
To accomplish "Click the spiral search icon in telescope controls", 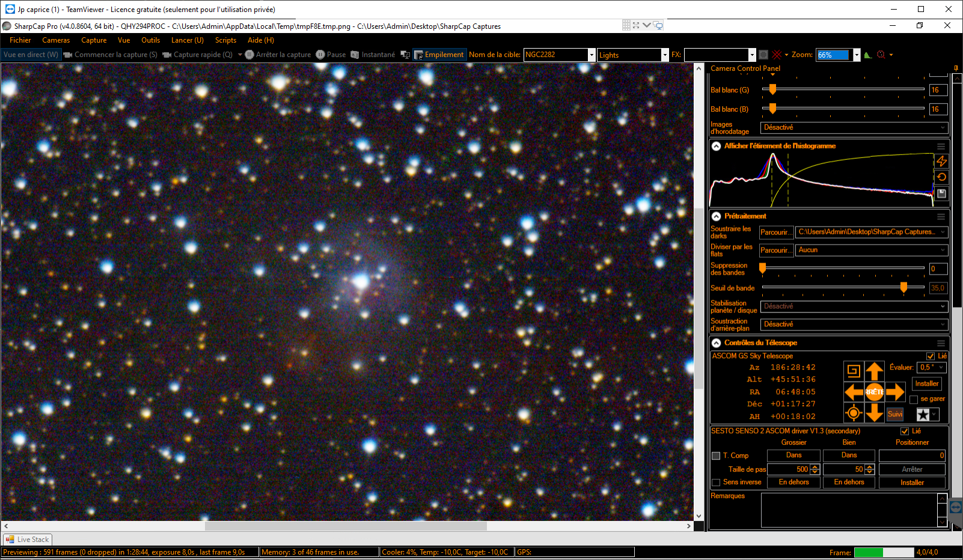I will [x=853, y=371].
